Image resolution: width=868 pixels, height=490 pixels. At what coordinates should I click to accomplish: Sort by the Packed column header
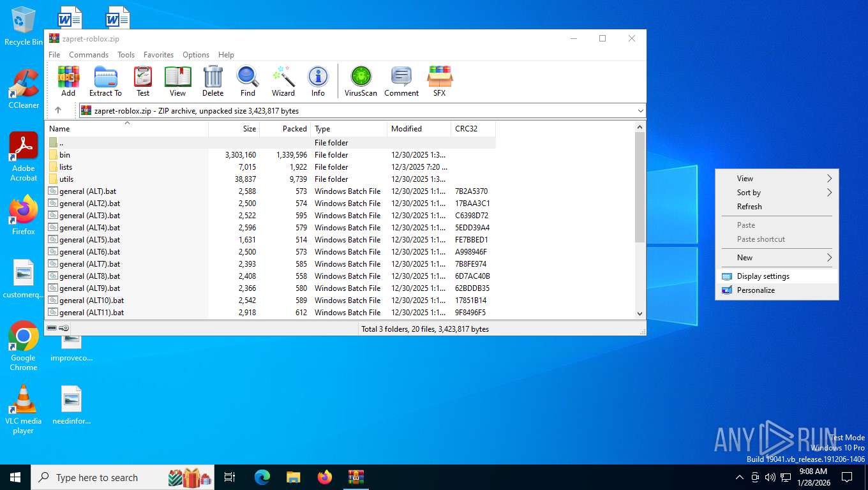(285, 129)
